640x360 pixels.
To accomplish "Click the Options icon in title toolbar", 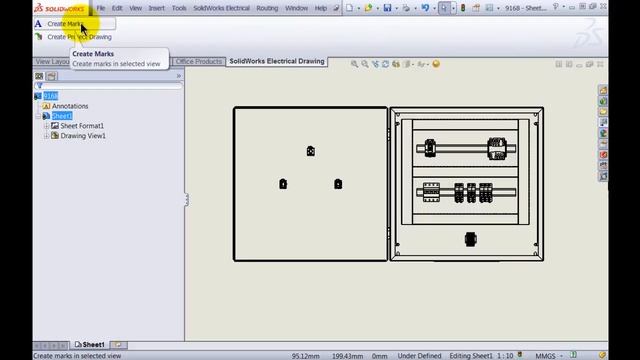I will (x=489, y=8).
